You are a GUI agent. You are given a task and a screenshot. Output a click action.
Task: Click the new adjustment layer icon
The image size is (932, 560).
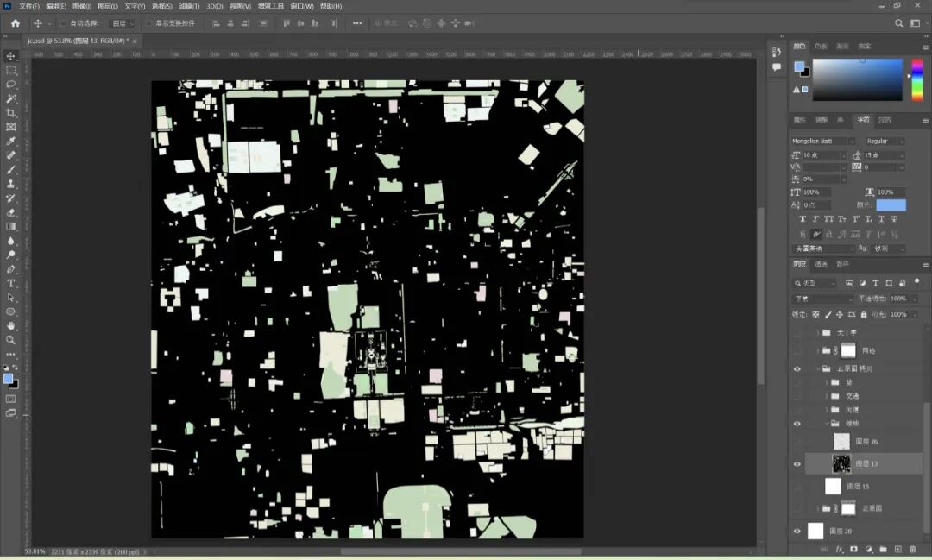869,550
